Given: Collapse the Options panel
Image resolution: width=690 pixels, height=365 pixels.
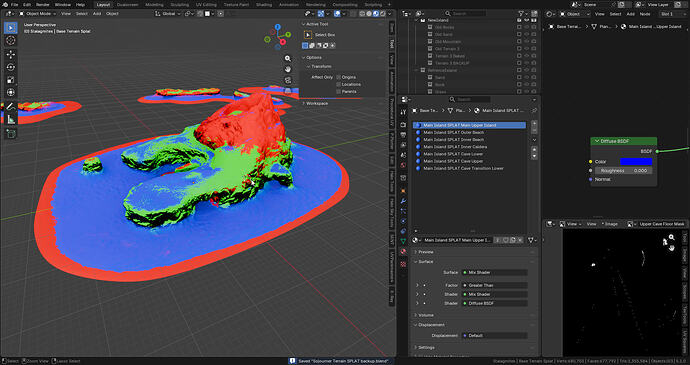Looking at the screenshot, I should [x=303, y=58].
